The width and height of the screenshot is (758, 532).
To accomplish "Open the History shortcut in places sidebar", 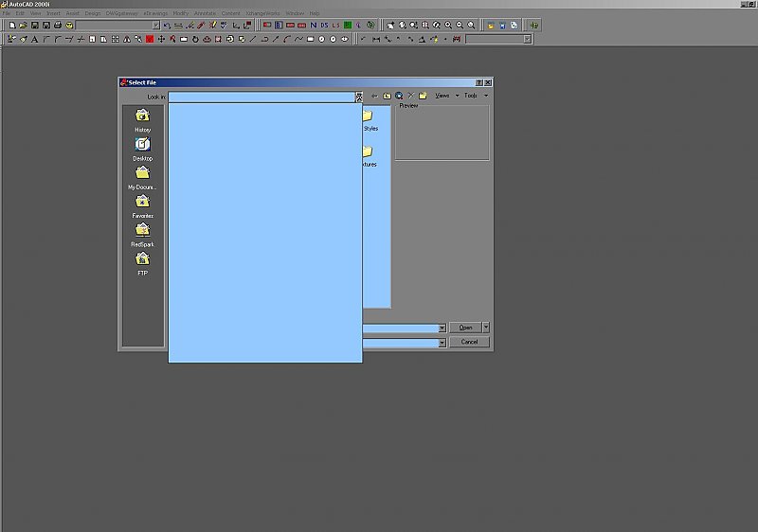I will pyautogui.click(x=142, y=116).
